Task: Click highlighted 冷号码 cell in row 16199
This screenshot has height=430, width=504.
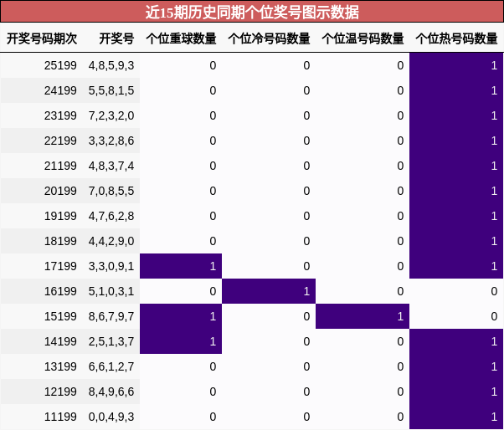Action: (269, 291)
